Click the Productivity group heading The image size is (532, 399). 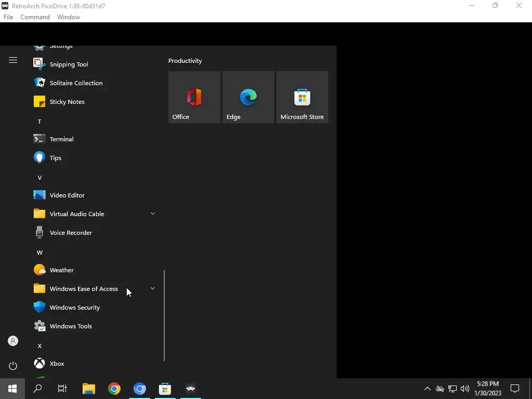point(185,61)
